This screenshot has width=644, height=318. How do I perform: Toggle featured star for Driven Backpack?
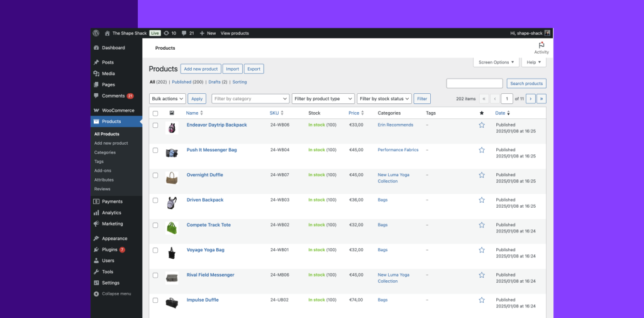click(482, 200)
